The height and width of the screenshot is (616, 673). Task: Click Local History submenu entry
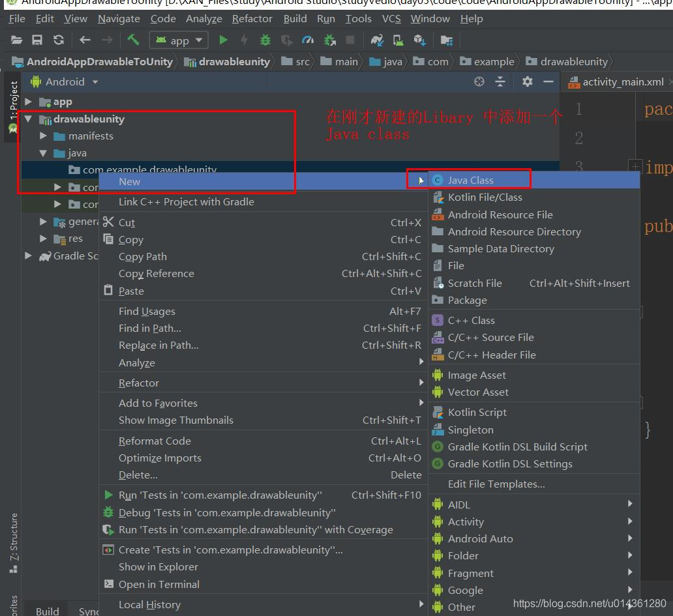(263, 604)
